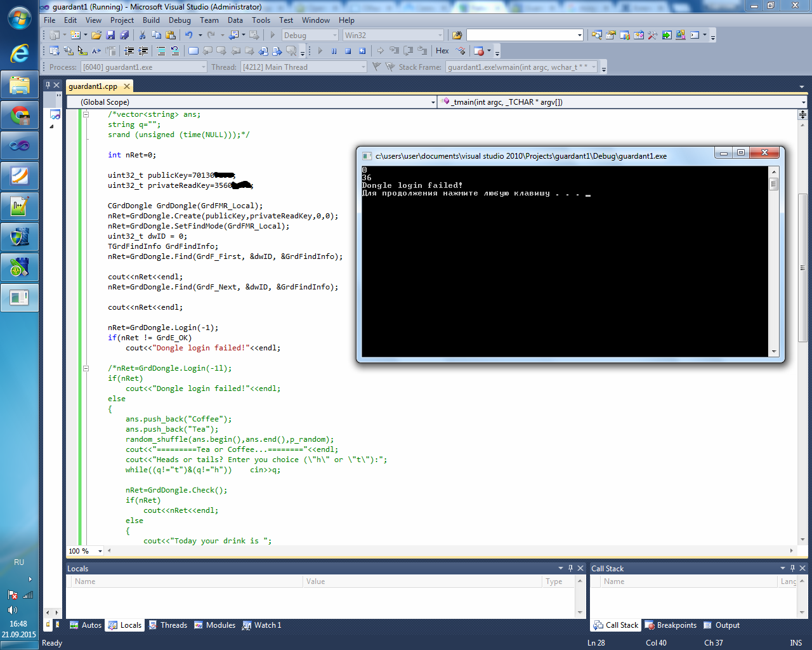Close the guardant1.cpp editor tab
This screenshot has width=812, height=650.
127,86
